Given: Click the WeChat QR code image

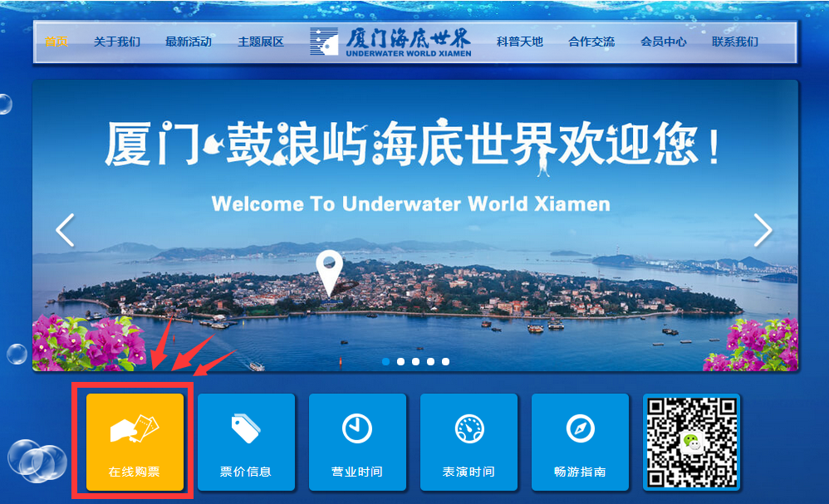Looking at the screenshot, I should pos(692,443).
